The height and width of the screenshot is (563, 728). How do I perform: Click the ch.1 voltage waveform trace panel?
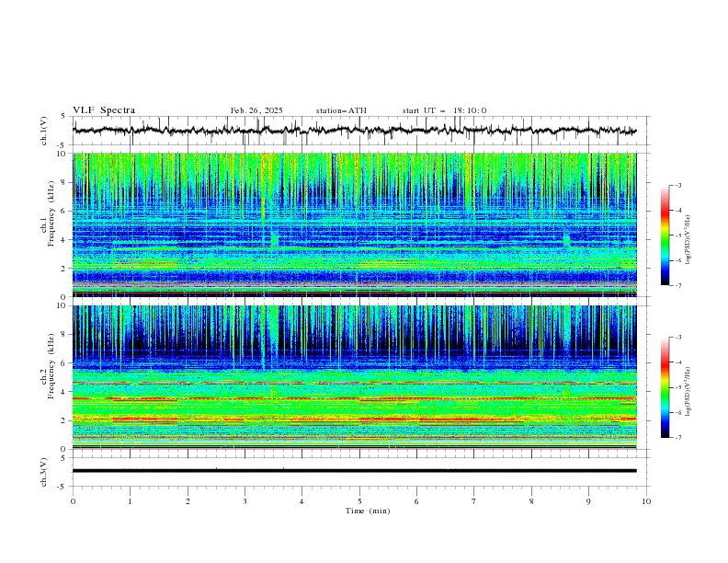(x=361, y=131)
